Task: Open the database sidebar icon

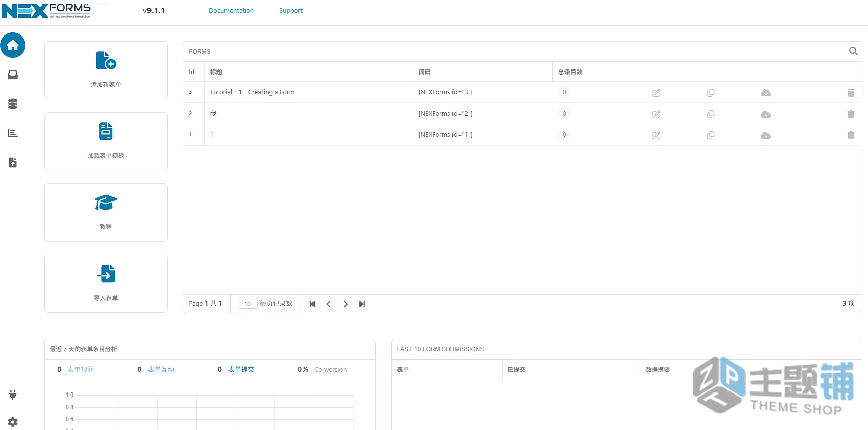Action: pos(13,104)
